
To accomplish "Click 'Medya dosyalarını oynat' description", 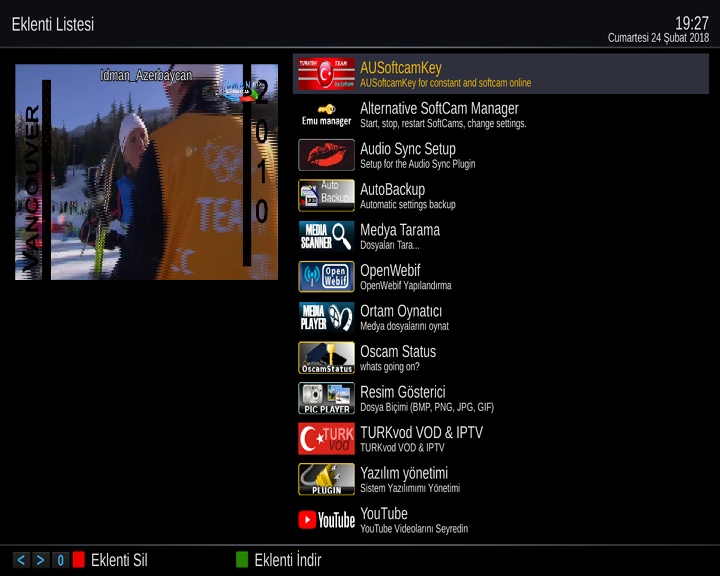I will tap(405, 326).
